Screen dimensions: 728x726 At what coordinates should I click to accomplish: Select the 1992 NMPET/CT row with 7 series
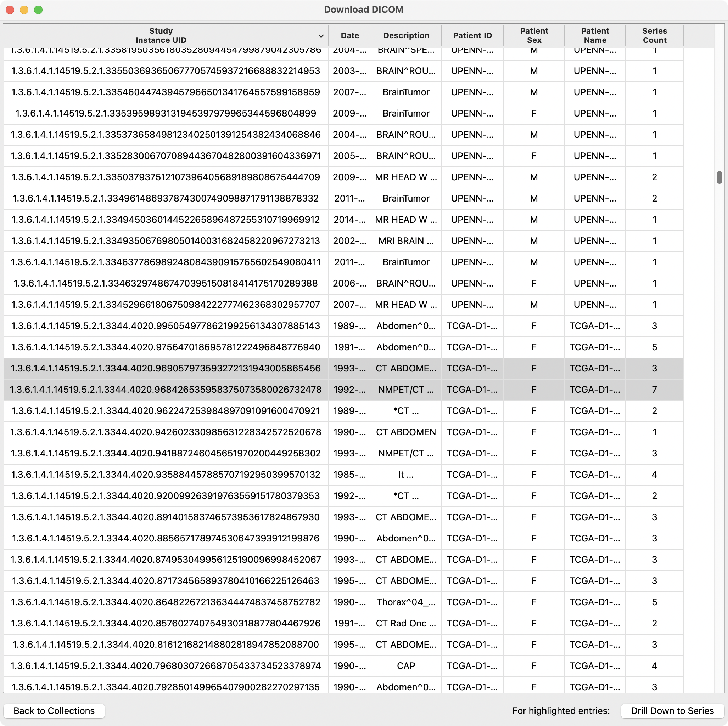point(405,390)
